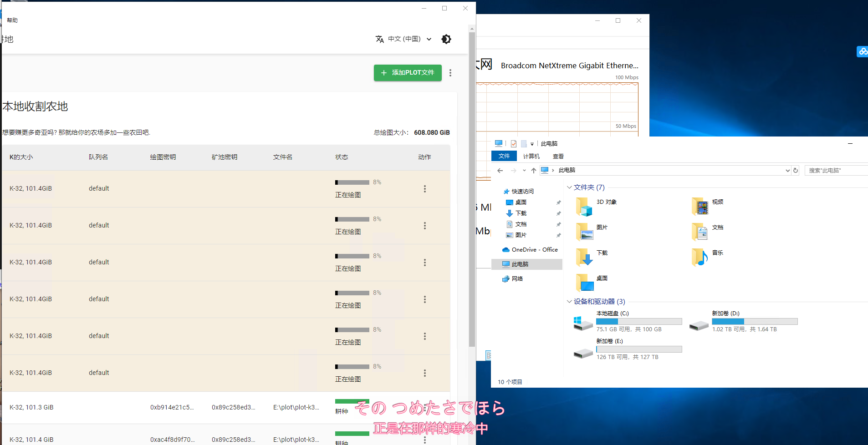Go up one folder level in Explorer
868x445 pixels.
pyautogui.click(x=533, y=171)
